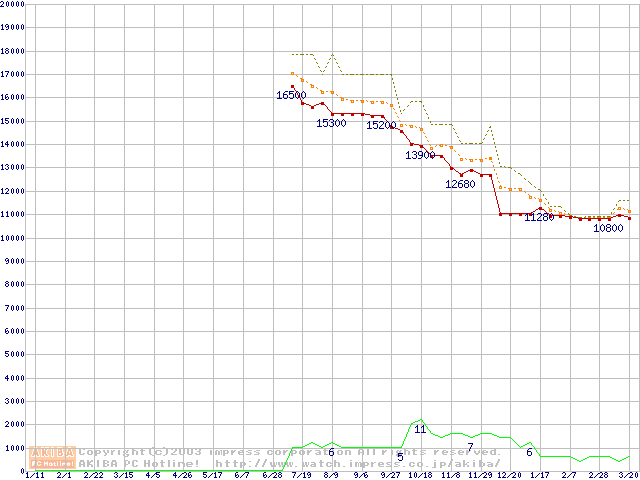Viewport: 640px width, 480px height.
Task: Select the 15300 data label
Action: point(331,123)
